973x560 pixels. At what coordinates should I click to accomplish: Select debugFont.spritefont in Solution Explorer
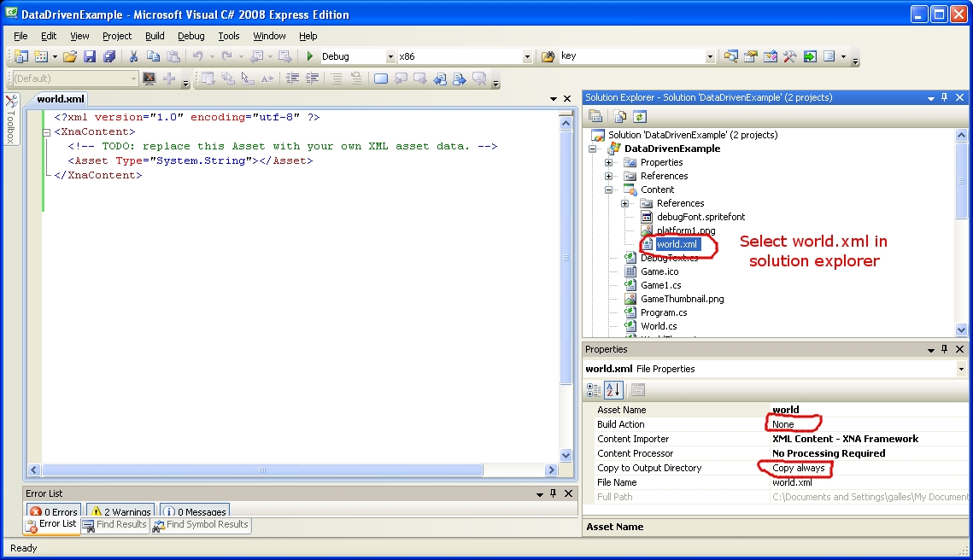(x=700, y=217)
